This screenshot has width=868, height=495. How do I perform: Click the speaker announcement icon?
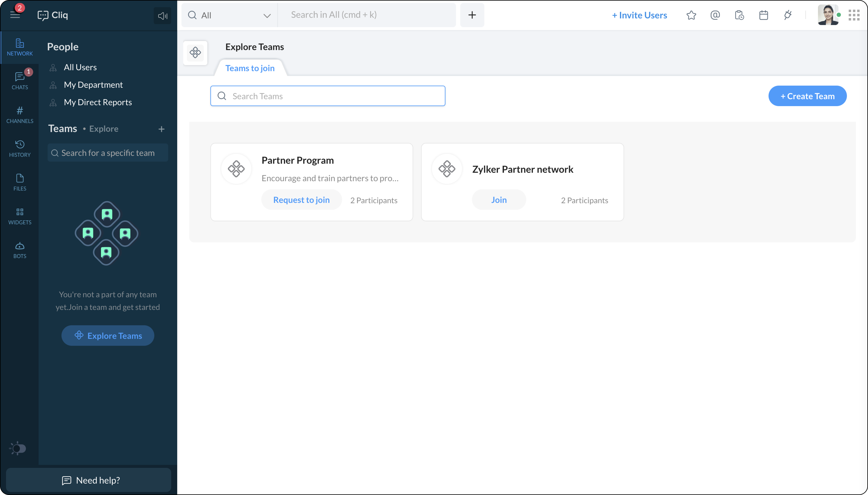162,16
